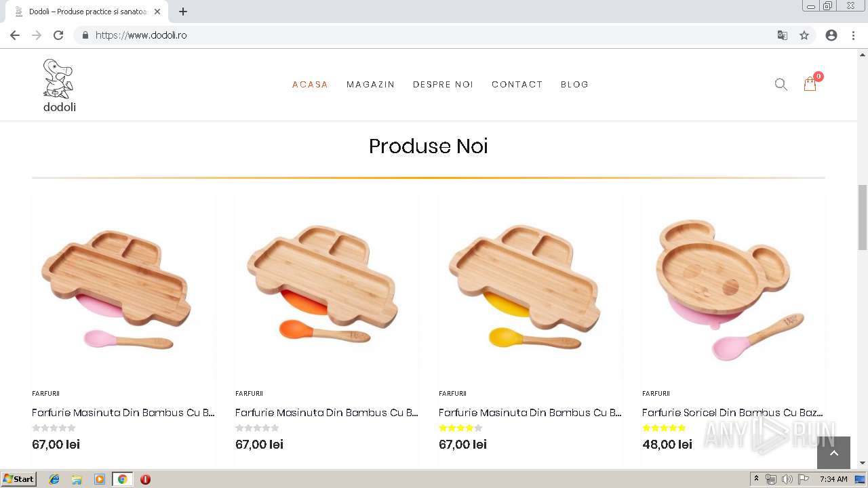This screenshot has height=488, width=868.
Task: Click the Windows Start button
Action: point(19,479)
